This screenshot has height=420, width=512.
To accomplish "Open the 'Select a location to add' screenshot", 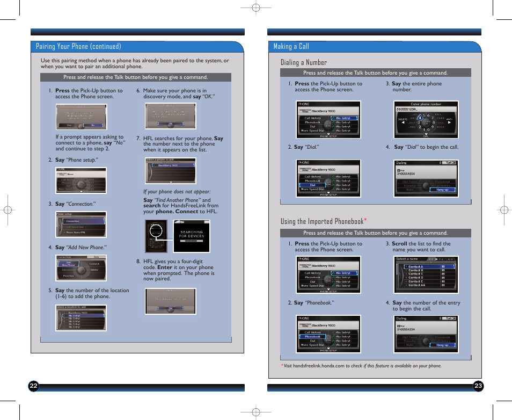I will click(81, 318).
